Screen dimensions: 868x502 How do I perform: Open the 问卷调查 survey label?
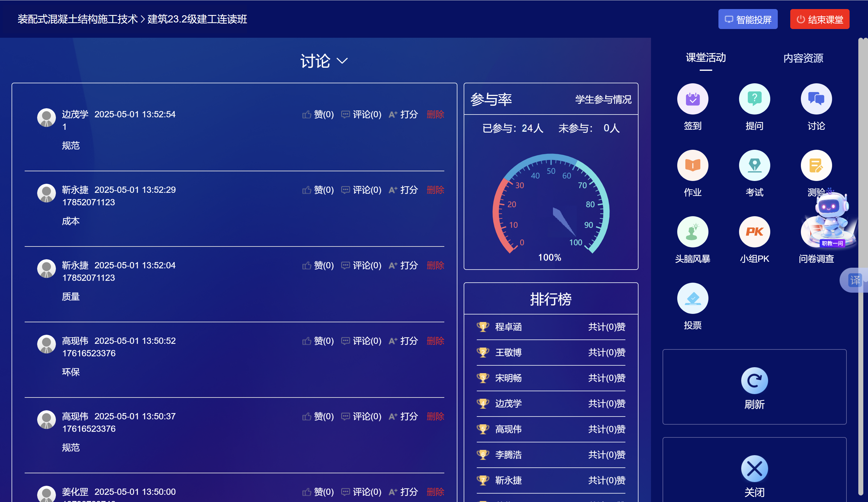point(816,259)
